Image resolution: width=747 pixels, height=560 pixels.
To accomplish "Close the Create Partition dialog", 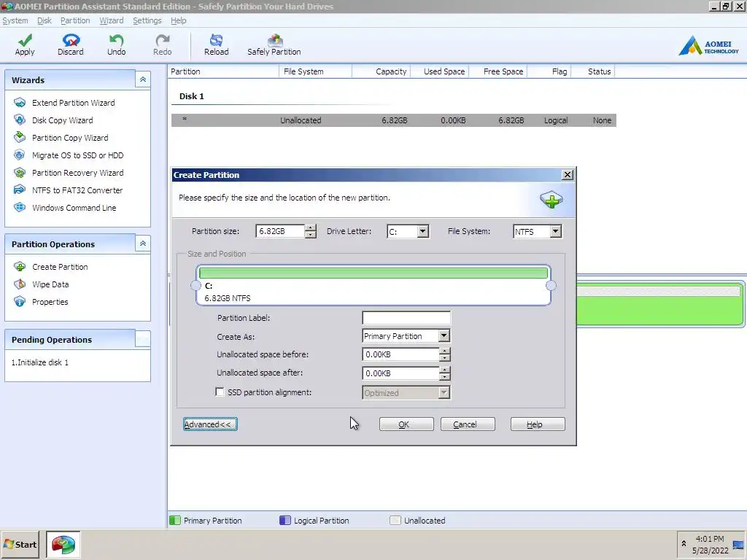I will pyautogui.click(x=568, y=175).
